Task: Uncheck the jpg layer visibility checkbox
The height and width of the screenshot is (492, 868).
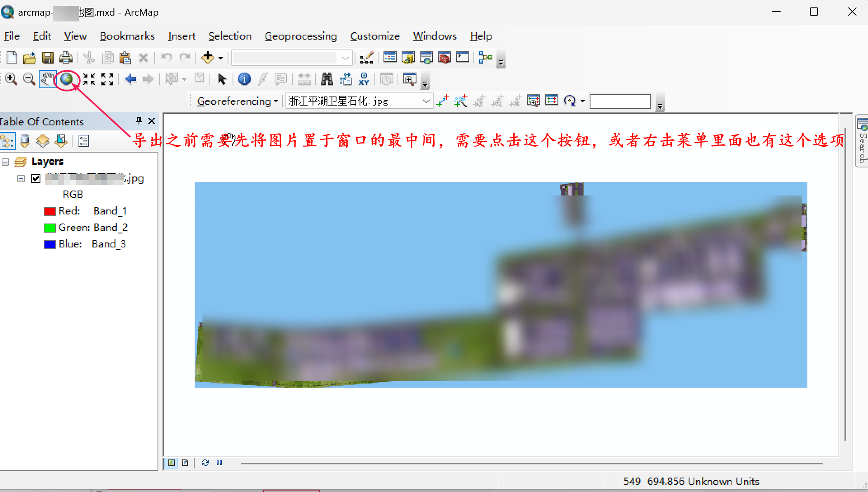Action: pos(36,179)
